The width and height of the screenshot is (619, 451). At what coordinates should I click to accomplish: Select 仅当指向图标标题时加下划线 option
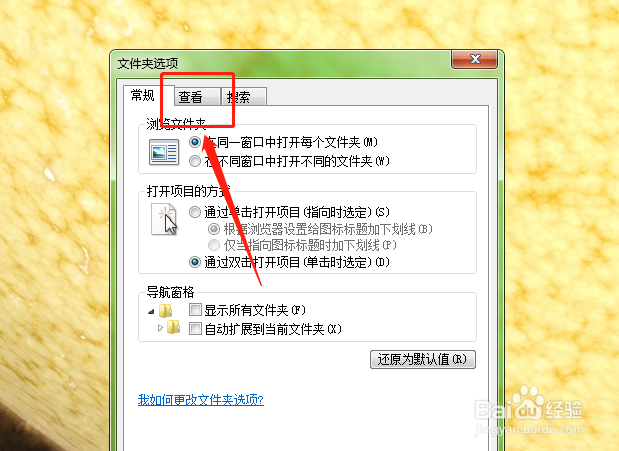click(214, 245)
